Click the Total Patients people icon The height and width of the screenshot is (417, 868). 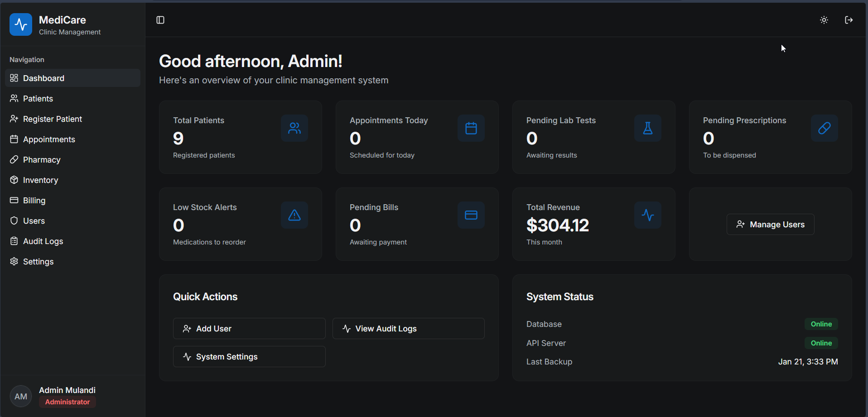294,129
